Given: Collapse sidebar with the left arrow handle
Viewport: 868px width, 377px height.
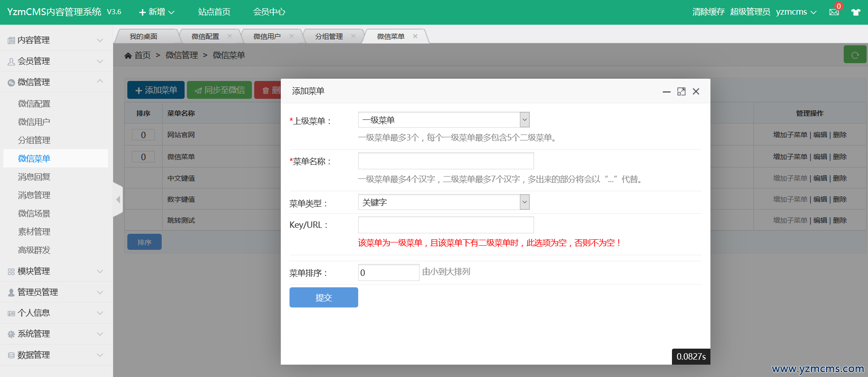Looking at the screenshot, I should point(118,199).
